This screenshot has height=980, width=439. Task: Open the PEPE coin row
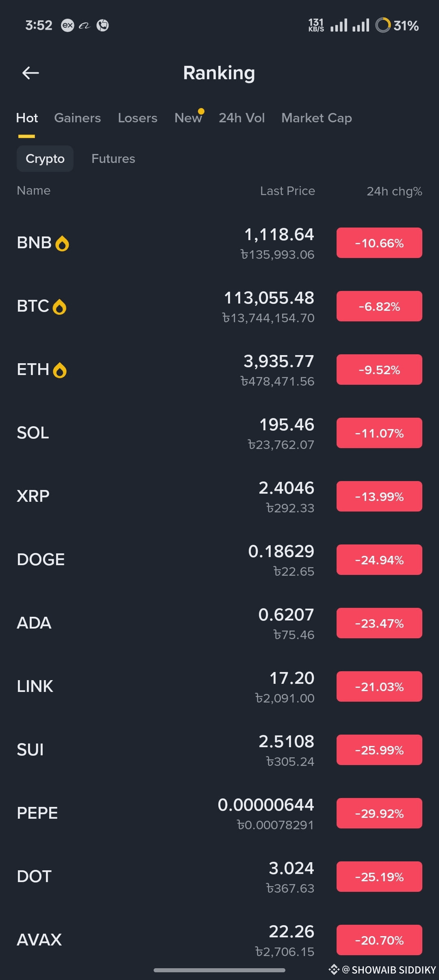coord(219,813)
